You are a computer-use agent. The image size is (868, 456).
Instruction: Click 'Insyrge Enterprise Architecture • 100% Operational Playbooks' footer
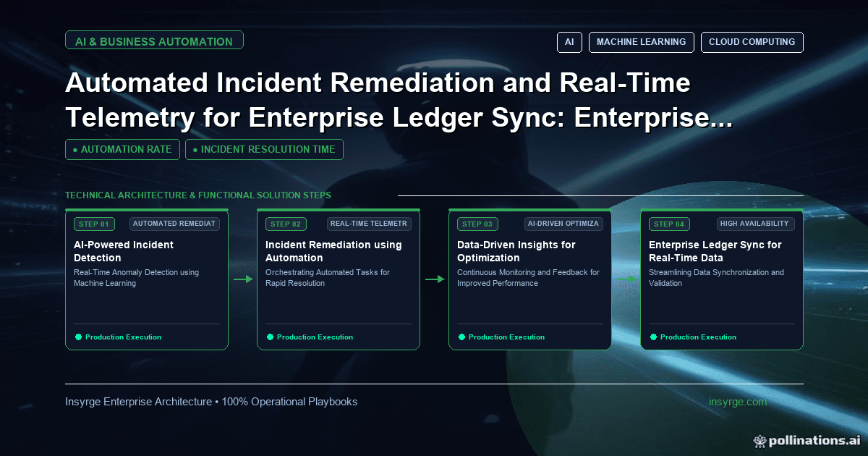point(211,402)
